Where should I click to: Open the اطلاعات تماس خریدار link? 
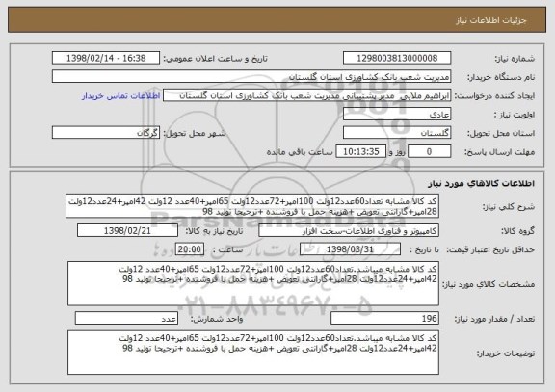tap(121, 96)
